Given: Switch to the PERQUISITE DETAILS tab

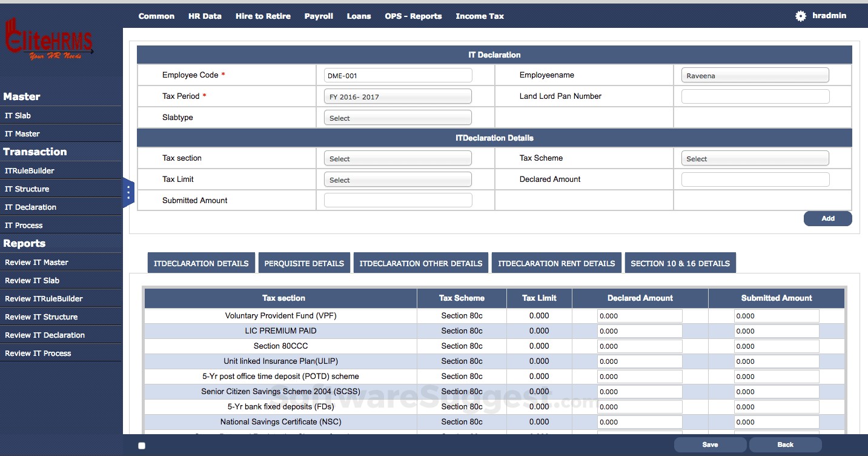Looking at the screenshot, I should tap(304, 263).
